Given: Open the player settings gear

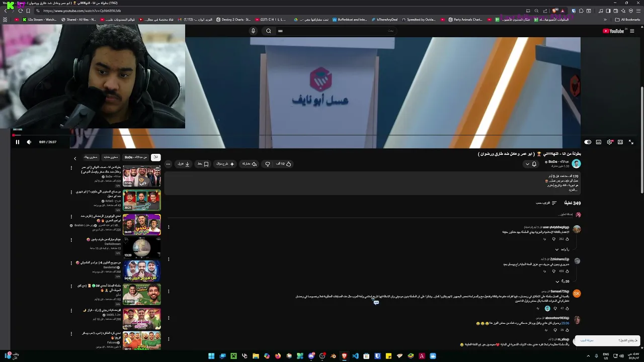Looking at the screenshot, I should pyautogui.click(x=609, y=142).
